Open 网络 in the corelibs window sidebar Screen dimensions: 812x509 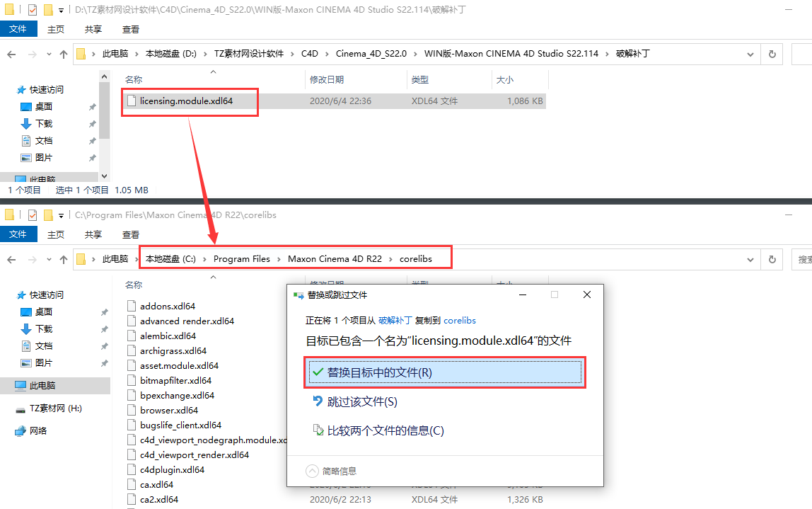pyautogui.click(x=37, y=430)
